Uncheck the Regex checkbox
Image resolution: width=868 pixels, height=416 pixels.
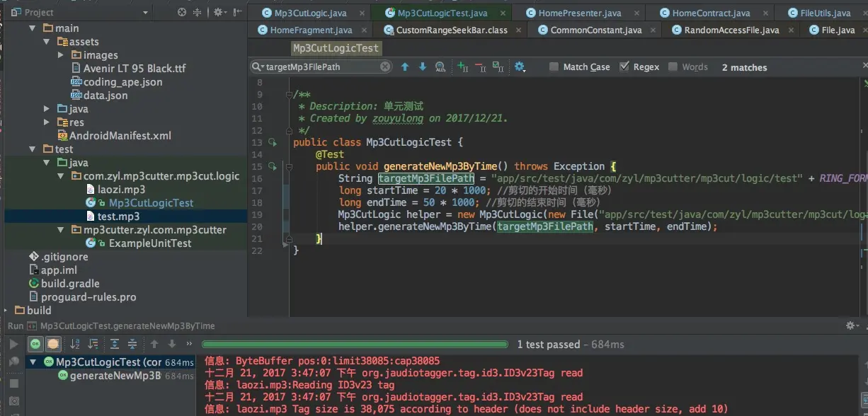point(624,67)
